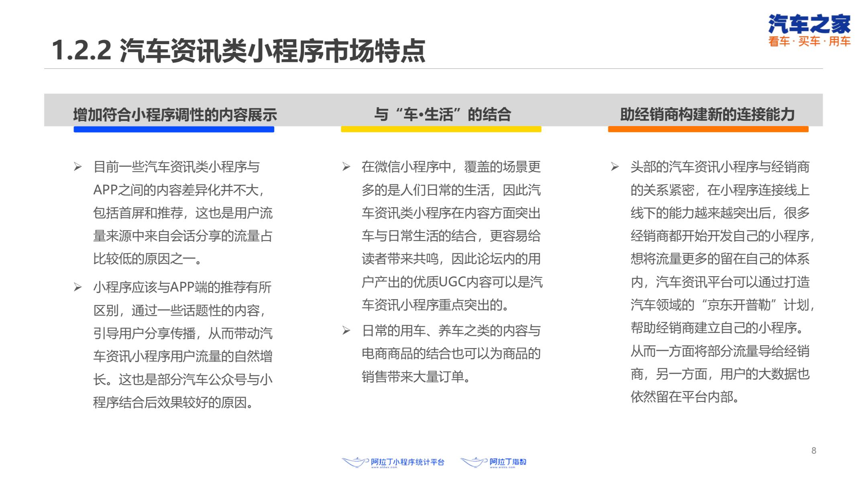
Task: Click the 看车·买车·用车 tagline
Action: [809, 42]
